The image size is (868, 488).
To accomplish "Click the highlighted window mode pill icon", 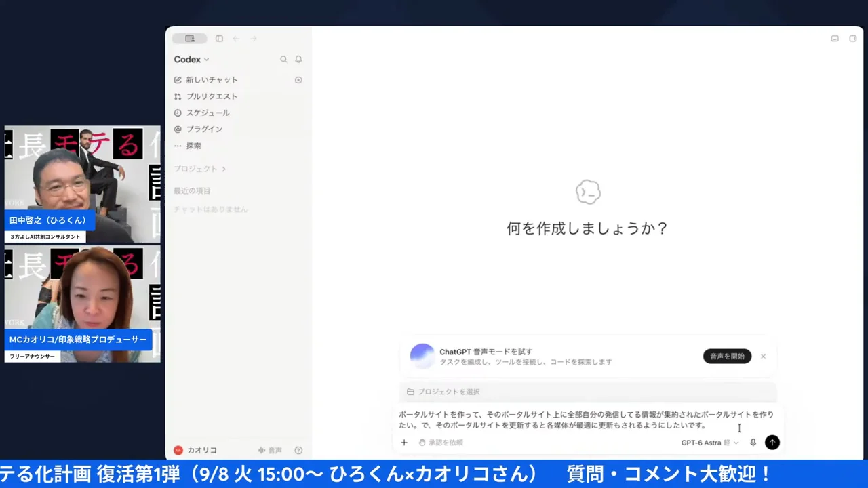I will tap(190, 39).
